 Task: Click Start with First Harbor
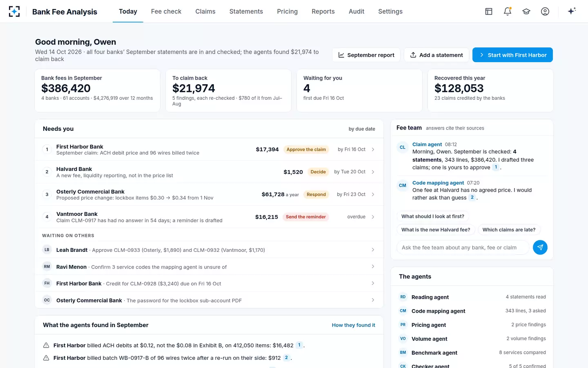click(x=512, y=55)
